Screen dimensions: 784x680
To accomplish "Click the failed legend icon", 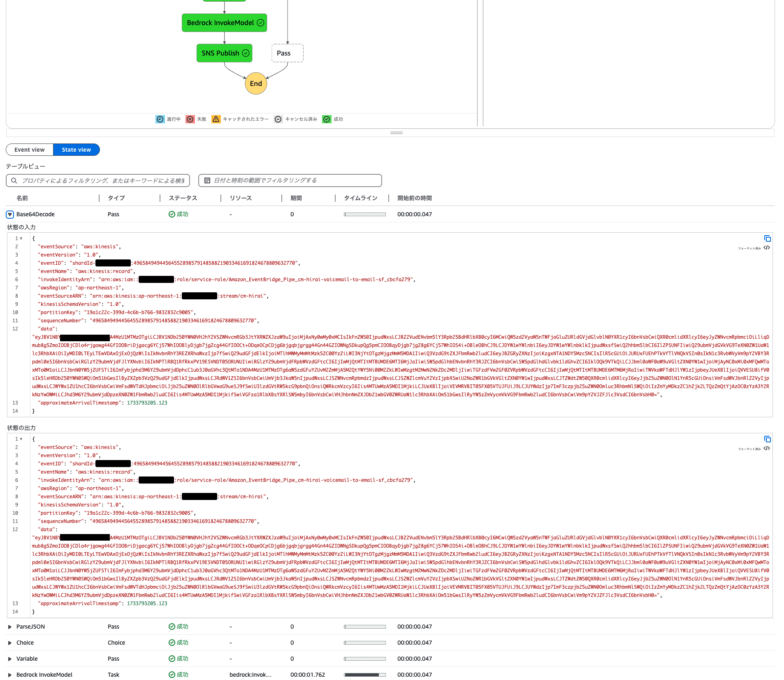I will click(x=190, y=119).
